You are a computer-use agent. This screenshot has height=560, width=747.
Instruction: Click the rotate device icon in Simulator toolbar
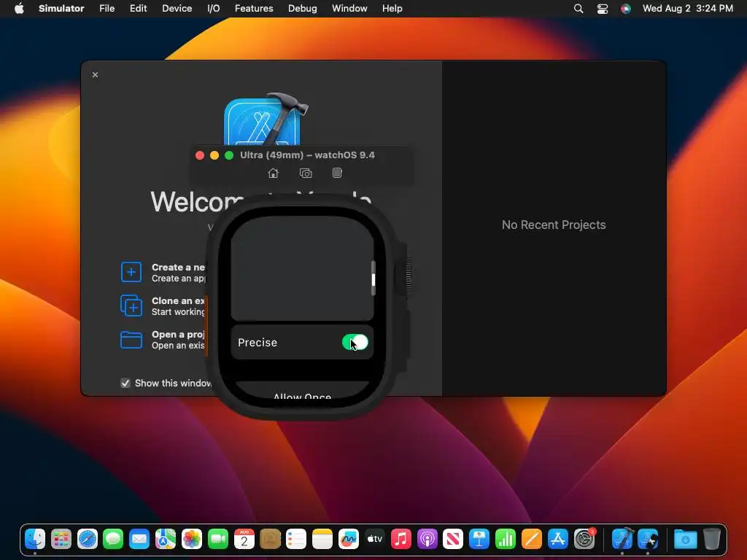click(337, 173)
